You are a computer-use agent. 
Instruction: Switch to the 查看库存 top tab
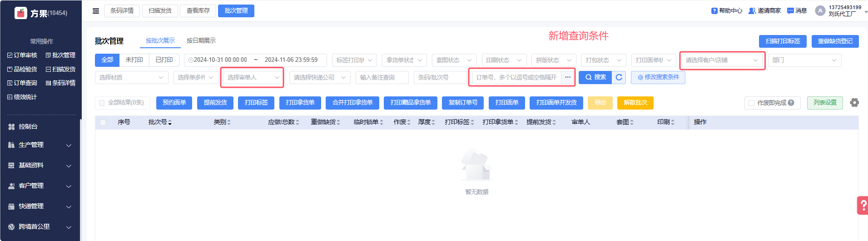coord(198,11)
